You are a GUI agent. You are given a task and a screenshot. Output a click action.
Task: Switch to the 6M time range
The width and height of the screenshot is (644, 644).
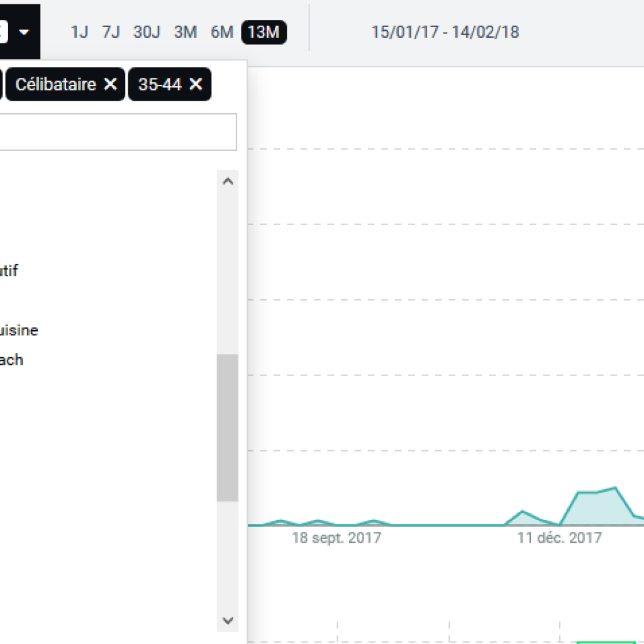point(222,32)
